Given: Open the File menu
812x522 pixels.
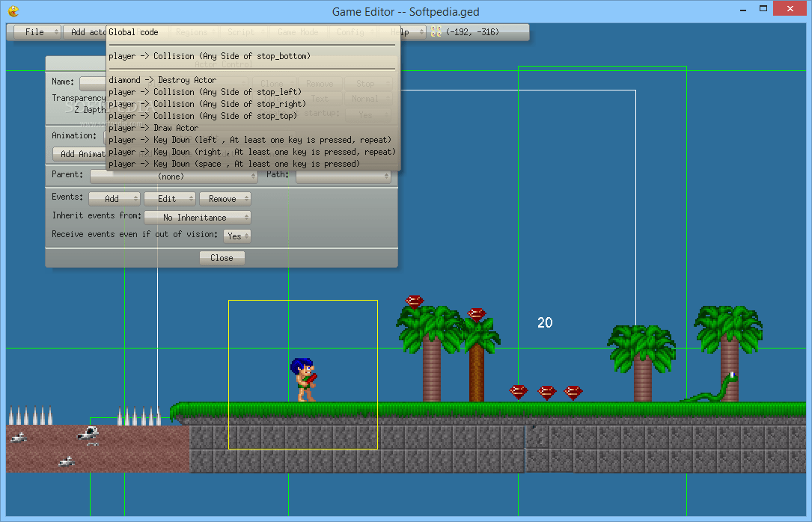Looking at the screenshot, I should click(x=37, y=32).
